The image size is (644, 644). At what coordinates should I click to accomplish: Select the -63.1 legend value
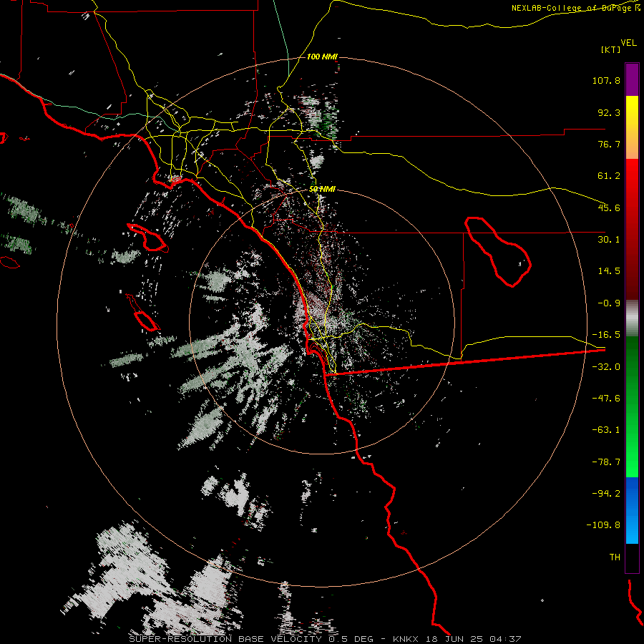[606, 430]
